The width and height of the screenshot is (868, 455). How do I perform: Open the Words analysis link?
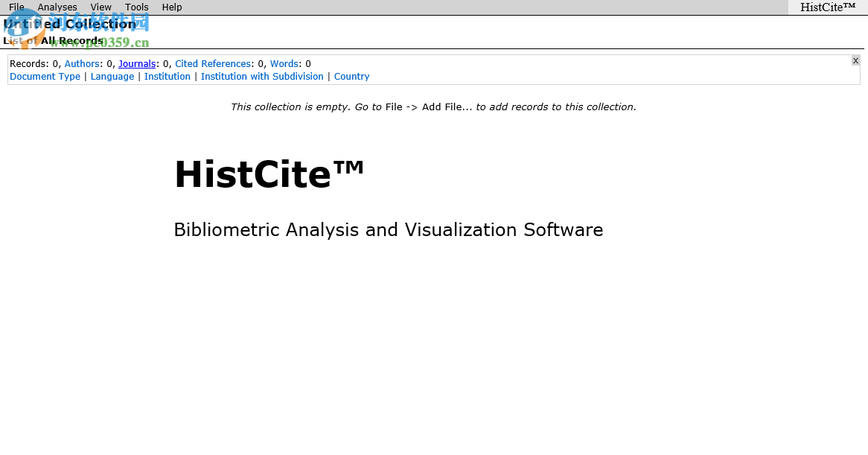[284, 63]
